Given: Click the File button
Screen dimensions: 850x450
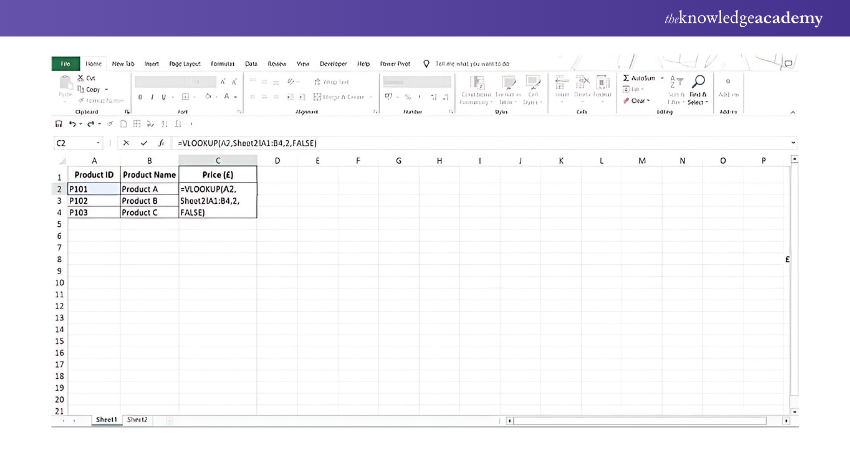Looking at the screenshot, I should [x=65, y=63].
